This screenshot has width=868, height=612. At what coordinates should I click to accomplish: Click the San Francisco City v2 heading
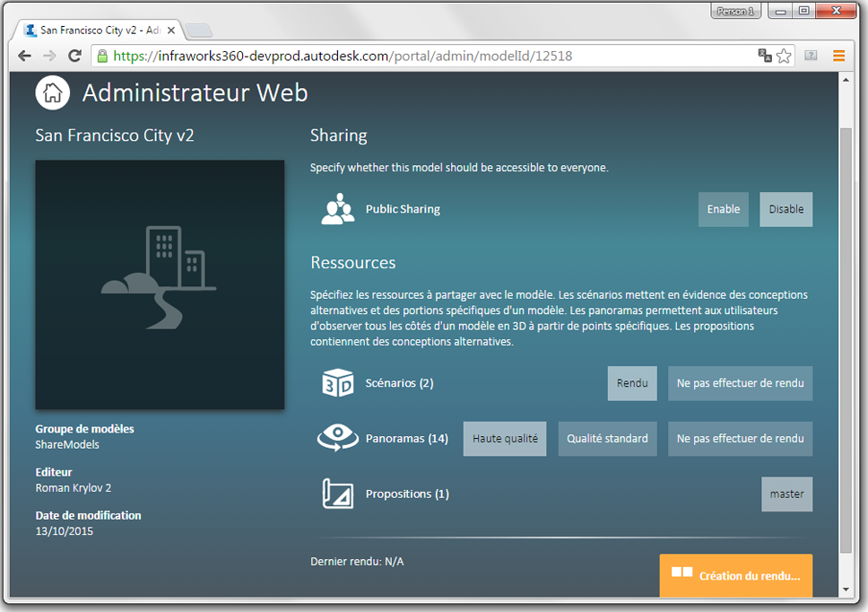point(115,136)
